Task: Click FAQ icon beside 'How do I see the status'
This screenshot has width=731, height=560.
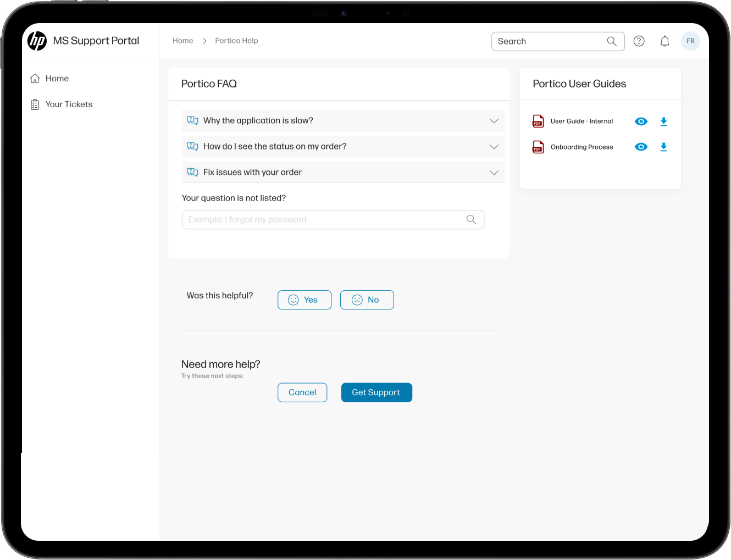Action: coord(192,146)
